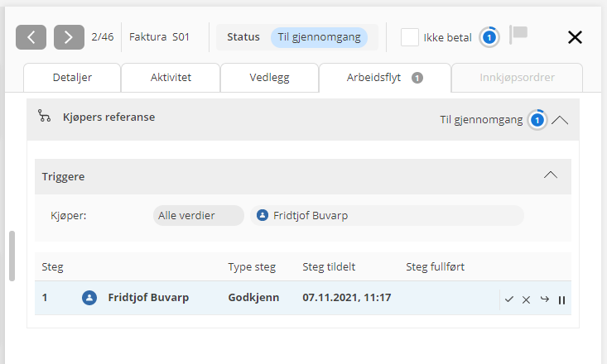The width and height of the screenshot is (607, 364).
Task: Go to the next invoice arrow
Action: pyautogui.click(x=69, y=37)
